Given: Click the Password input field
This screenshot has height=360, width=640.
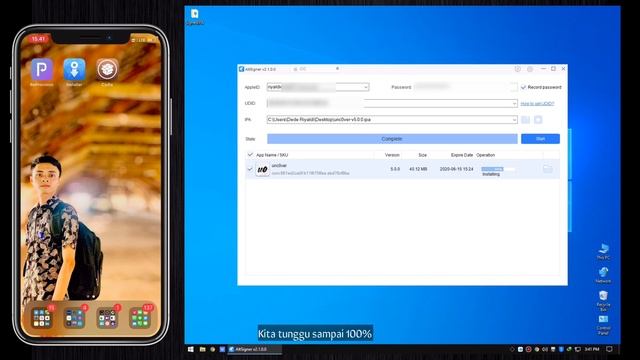Looking at the screenshot, I should (465, 87).
